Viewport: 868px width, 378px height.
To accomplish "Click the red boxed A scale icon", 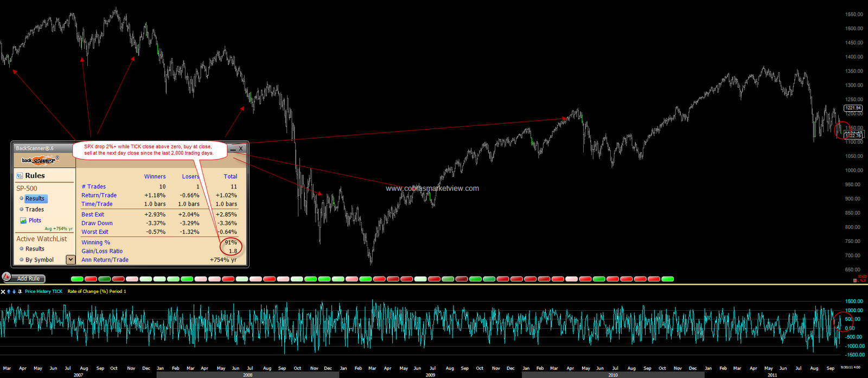I will [855, 280].
